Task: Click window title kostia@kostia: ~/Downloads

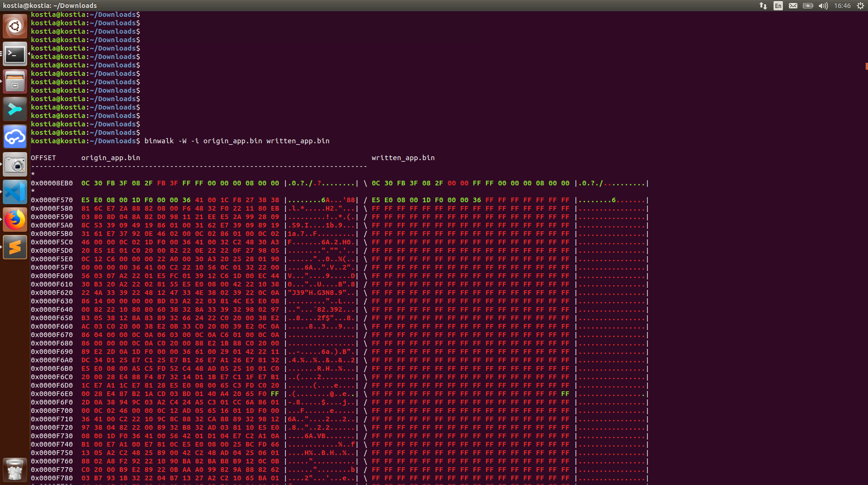Action: tap(50, 6)
